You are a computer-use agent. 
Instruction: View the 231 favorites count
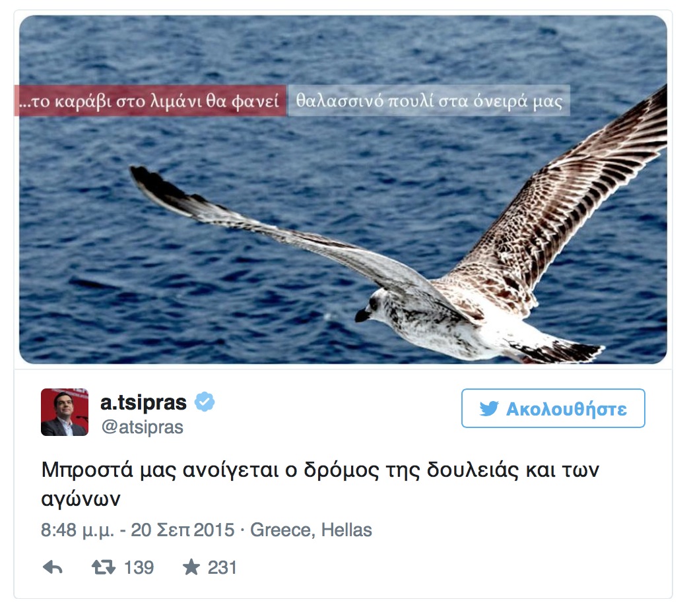[x=222, y=567]
